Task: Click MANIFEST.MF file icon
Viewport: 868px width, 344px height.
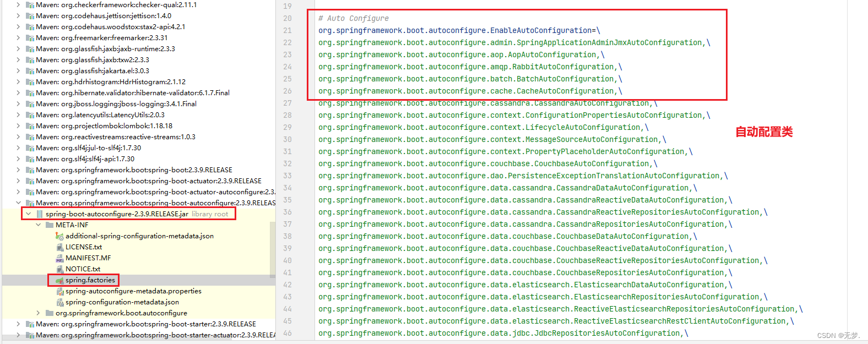Action: [59, 258]
